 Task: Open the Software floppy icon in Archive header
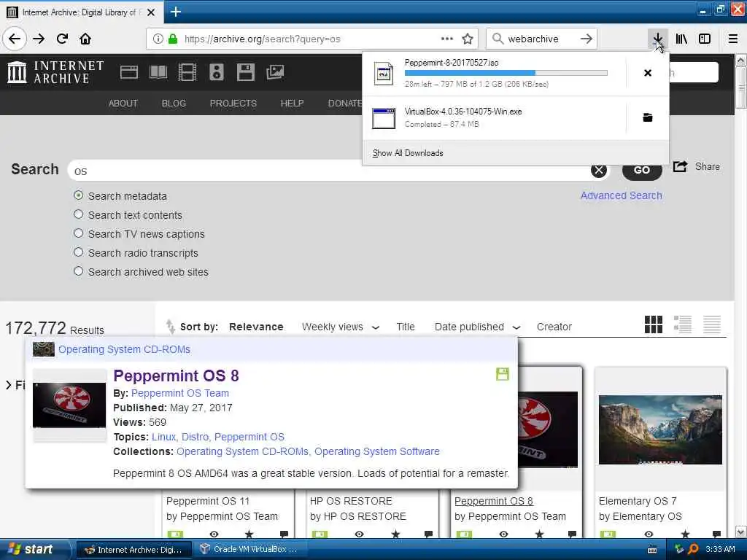pyautogui.click(x=245, y=72)
